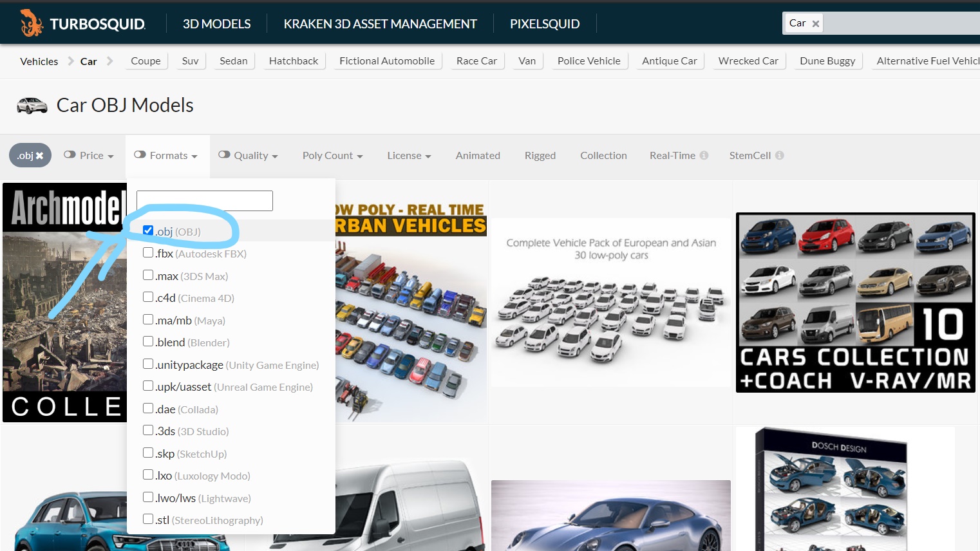Check the .lwo/lws (Lightwave) checkbox
The width and height of the screenshot is (980, 551).
[x=148, y=497]
